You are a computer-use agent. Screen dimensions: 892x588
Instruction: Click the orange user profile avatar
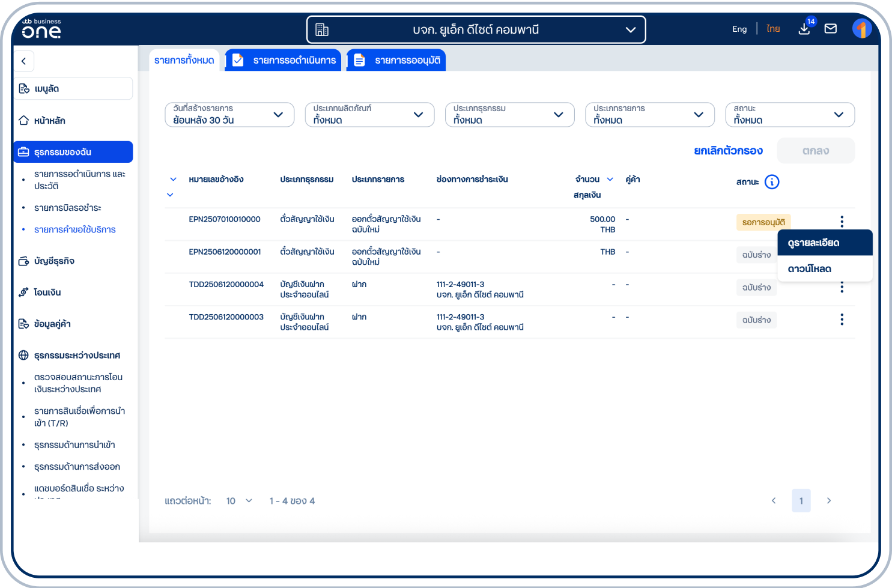coord(862,28)
